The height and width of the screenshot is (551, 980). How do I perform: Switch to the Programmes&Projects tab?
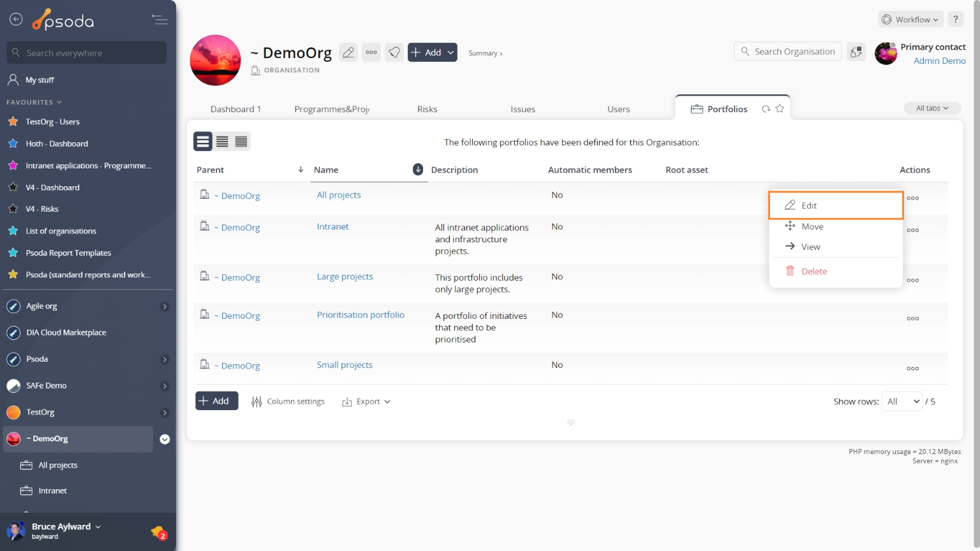click(x=332, y=109)
